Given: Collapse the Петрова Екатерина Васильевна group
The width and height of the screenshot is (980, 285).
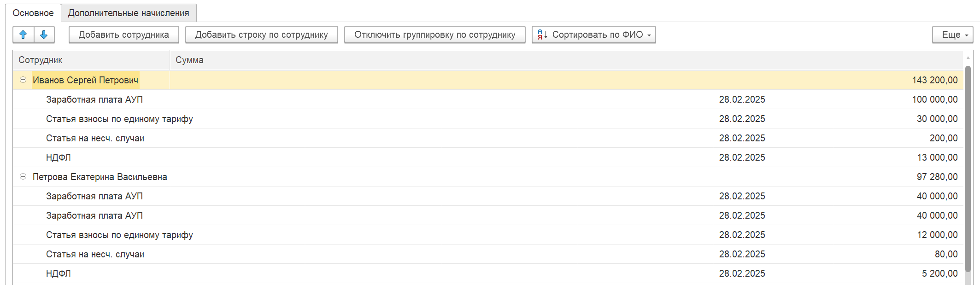Looking at the screenshot, I should pos(23,176).
